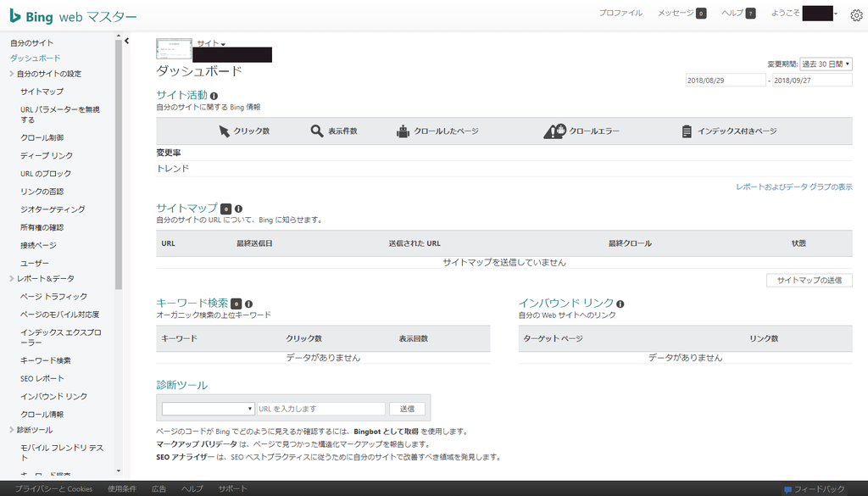Open サイトマップ in sidebar
The image size is (868, 496).
(42, 92)
